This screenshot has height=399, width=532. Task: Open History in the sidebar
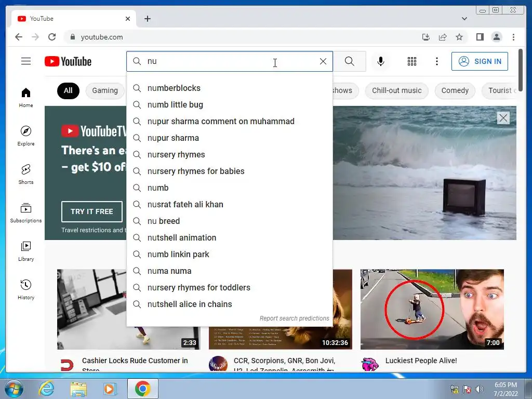[26, 289]
